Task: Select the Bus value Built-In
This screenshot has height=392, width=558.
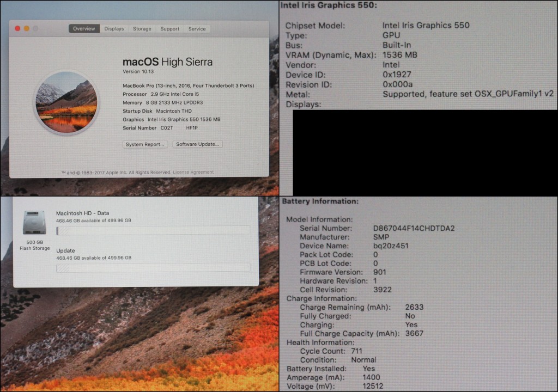Action: 397,45
